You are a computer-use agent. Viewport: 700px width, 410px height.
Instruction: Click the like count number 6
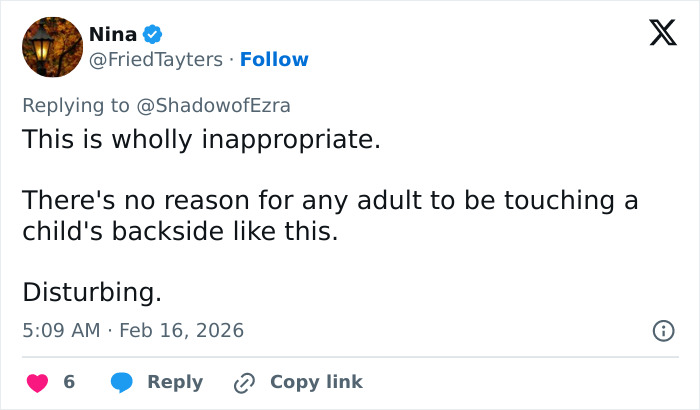[x=69, y=382]
